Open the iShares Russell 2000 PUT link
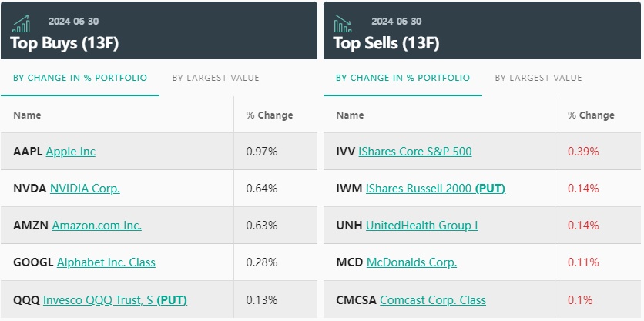 pyautogui.click(x=435, y=189)
